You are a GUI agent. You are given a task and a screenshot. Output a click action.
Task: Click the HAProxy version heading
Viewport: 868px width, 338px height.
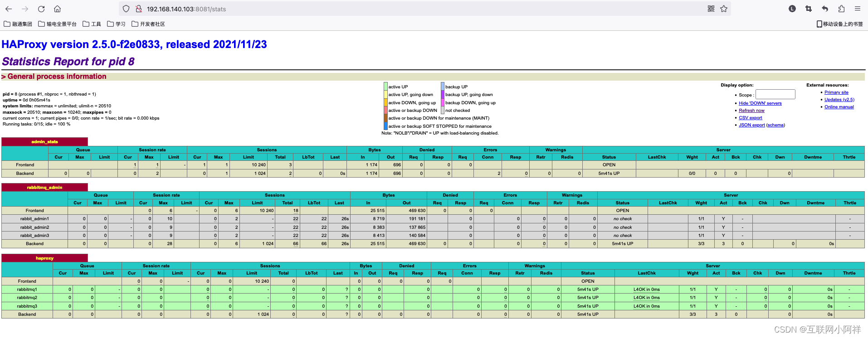[x=134, y=44]
